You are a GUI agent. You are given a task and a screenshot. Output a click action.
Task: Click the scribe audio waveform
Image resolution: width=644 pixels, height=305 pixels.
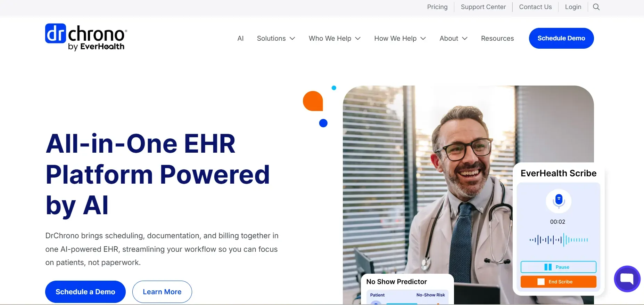click(x=559, y=240)
